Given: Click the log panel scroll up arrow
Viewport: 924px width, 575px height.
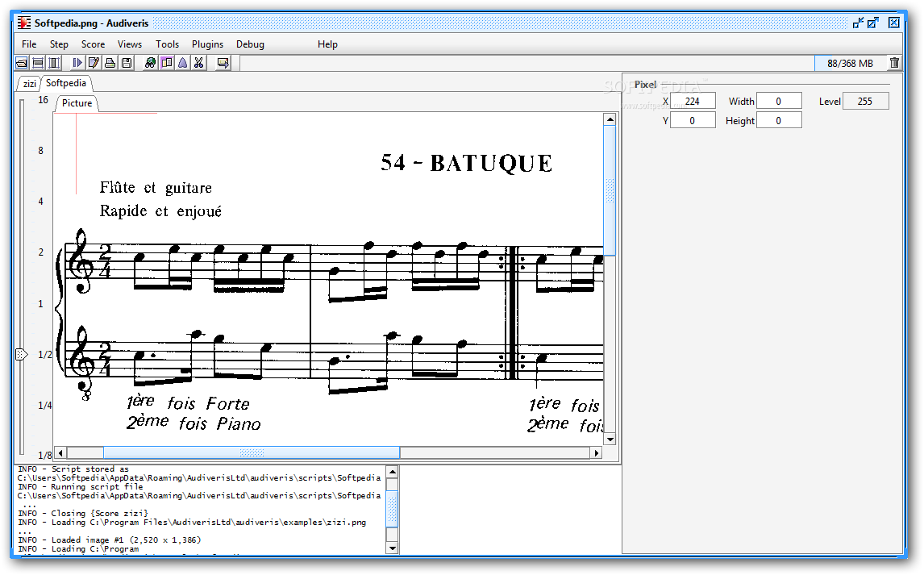Looking at the screenshot, I should click(x=392, y=472).
